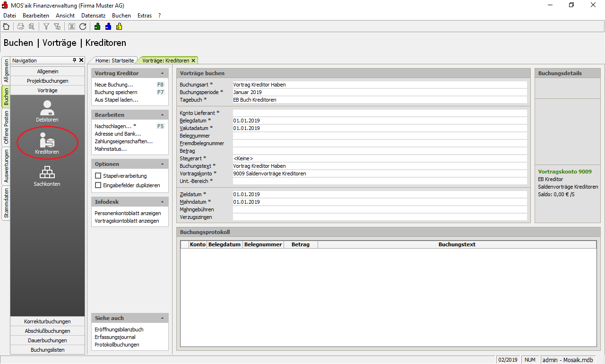Image resolution: width=605 pixels, height=364 pixels.
Task: Click the Konto Lieferant input field
Action: (x=379, y=113)
